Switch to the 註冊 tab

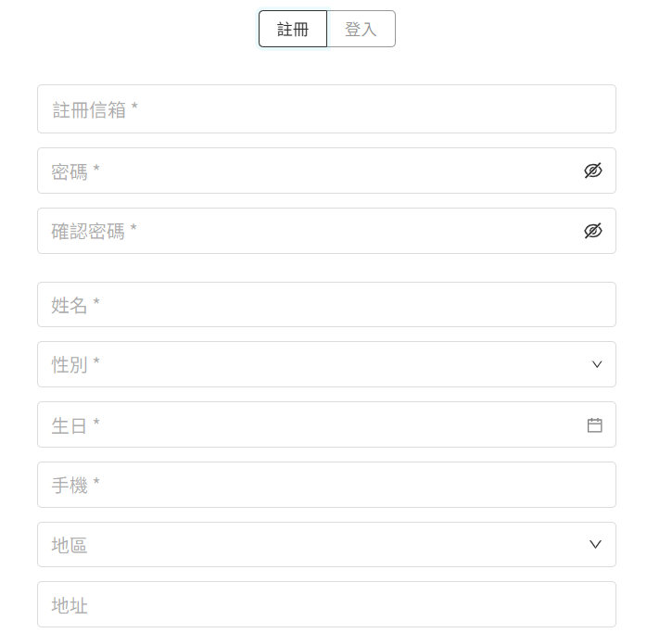pos(293,29)
